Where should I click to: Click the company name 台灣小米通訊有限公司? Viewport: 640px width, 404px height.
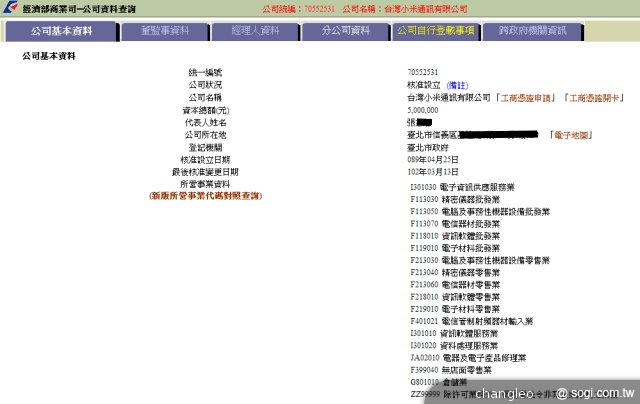click(x=449, y=98)
